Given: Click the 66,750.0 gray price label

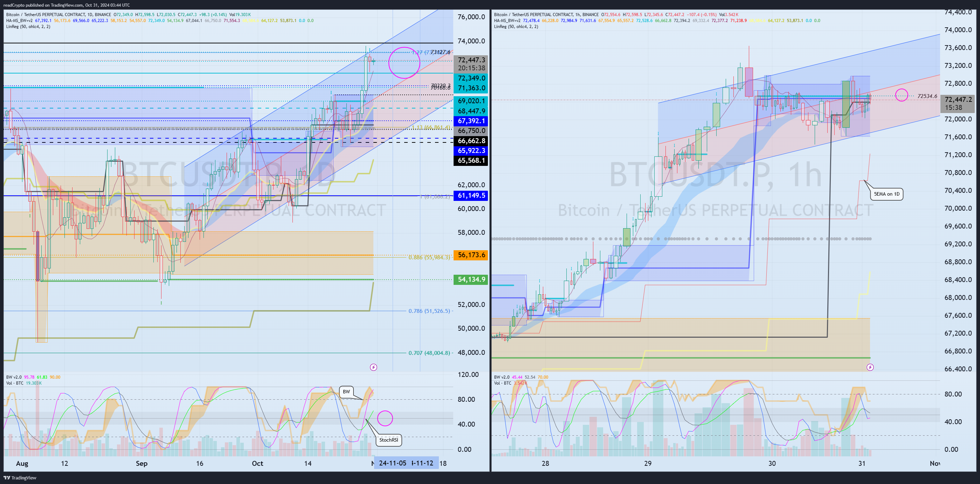Looking at the screenshot, I should click(x=471, y=131).
